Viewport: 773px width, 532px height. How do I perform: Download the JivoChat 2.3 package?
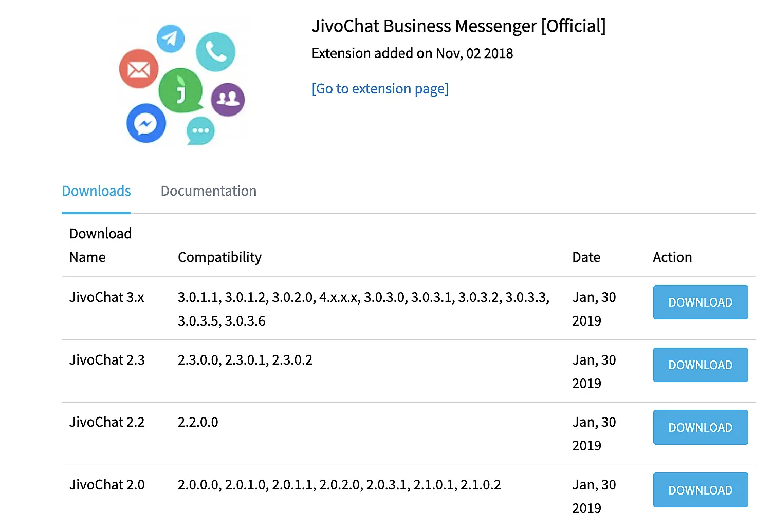pyautogui.click(x=700, y=365)
